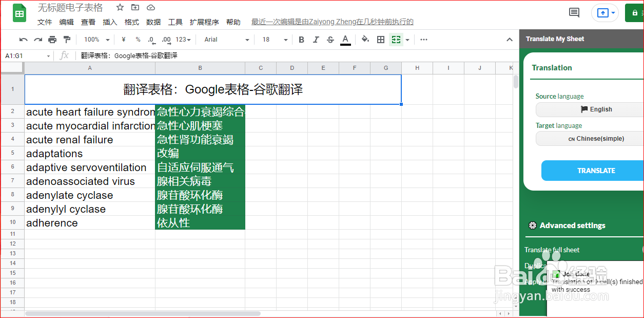644x318 pixels.
Task: Open the 帮助 menu
Action: [233, 22]
